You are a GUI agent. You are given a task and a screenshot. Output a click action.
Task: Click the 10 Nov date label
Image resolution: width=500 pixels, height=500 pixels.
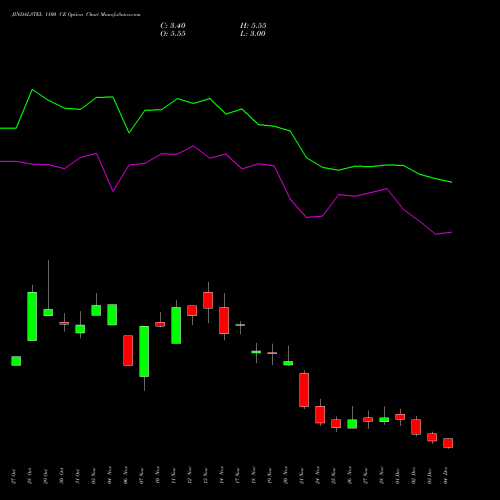157,475
